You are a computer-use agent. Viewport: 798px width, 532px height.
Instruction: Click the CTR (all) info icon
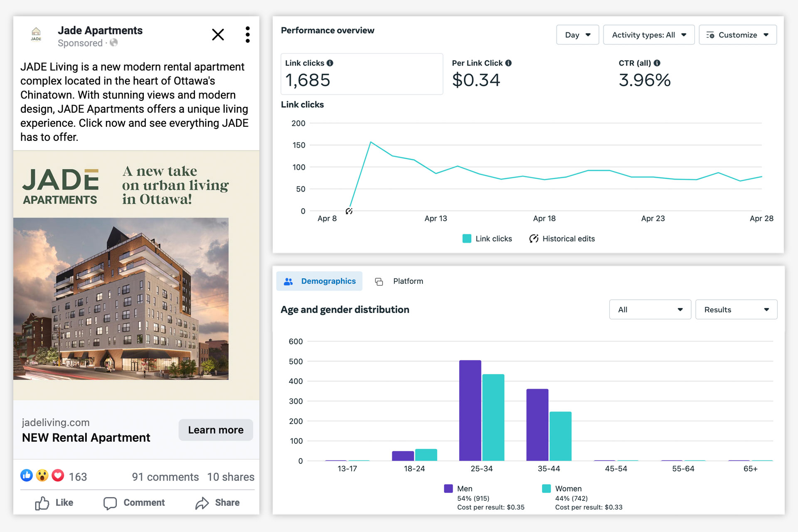[657, 63]
